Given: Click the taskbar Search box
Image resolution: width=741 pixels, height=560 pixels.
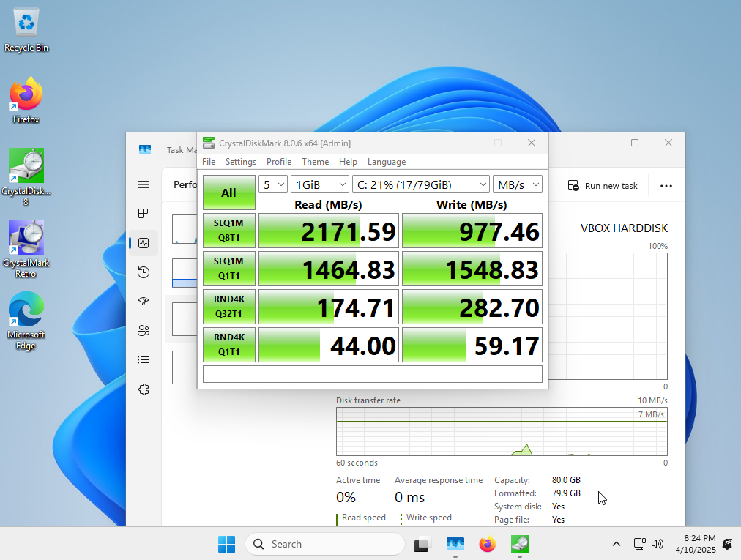Looking at the screenshot, I should (x=325, y=544).
